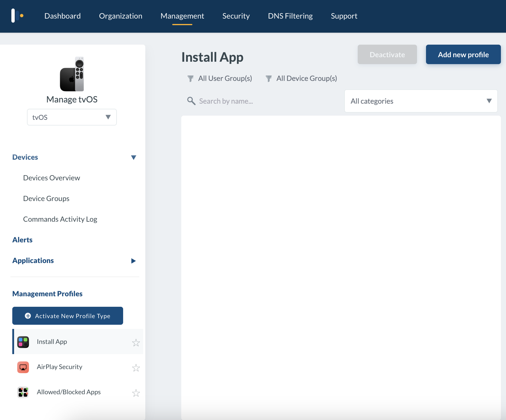Click Add new profile button
Image resolution: width=506 pixels, height=420 pixels.
click(x=463, y=55)
